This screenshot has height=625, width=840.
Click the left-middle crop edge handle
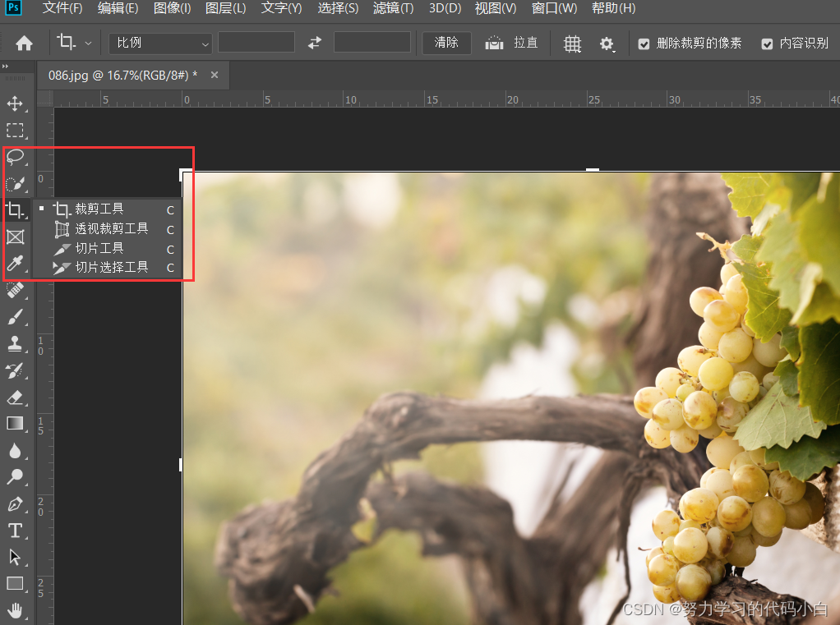(x=181, y=465)
